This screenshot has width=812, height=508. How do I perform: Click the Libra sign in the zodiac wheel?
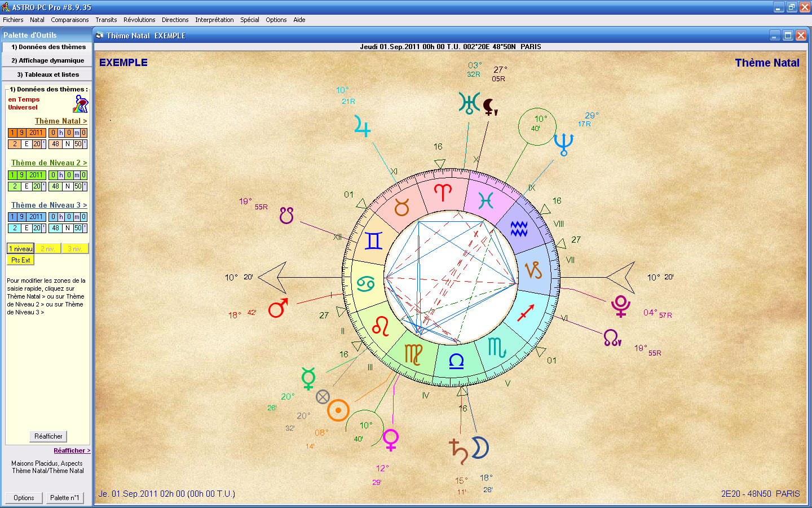pos(456,361)
